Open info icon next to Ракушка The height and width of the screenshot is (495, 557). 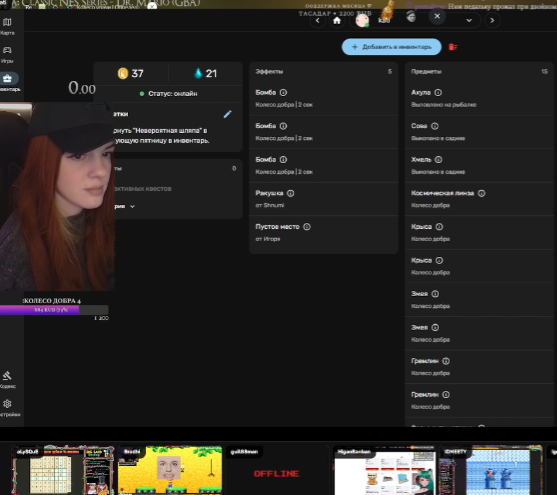pos(291,193)
